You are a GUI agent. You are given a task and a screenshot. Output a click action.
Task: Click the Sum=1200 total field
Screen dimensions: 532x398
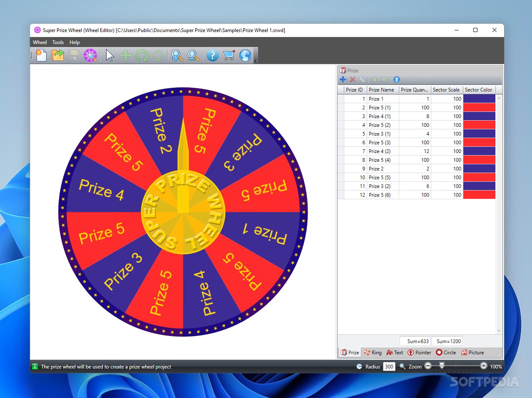(447, 341)
